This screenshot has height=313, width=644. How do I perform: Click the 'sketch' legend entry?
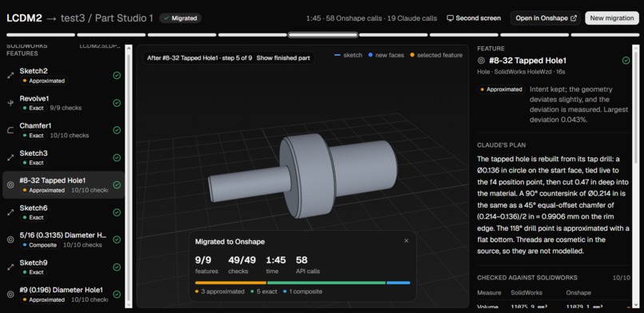tap(348, 55)
